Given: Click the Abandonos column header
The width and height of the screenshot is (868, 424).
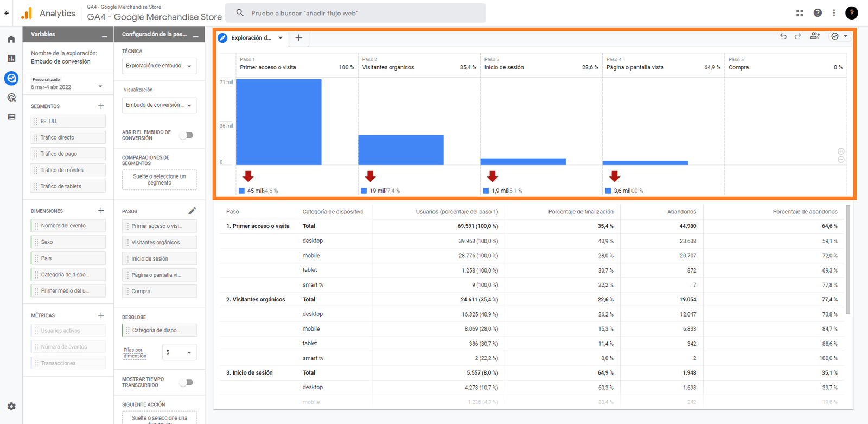Looking at the screenshot, I should (681, 212).
